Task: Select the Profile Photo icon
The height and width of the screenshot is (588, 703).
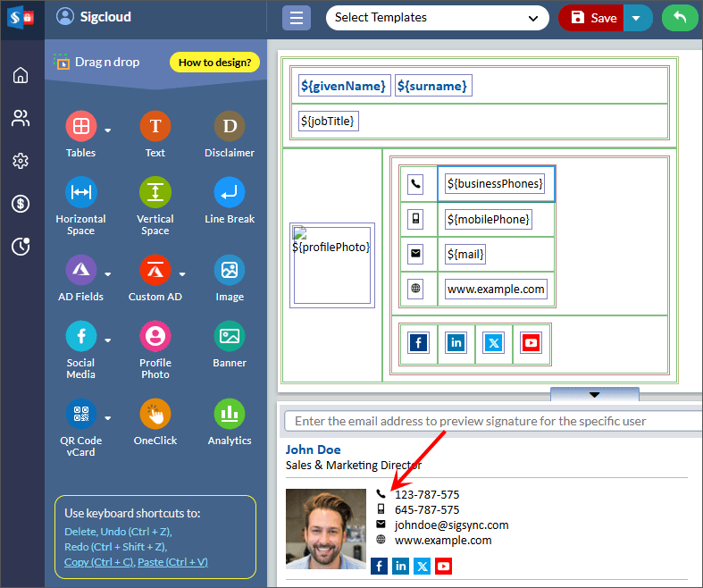Action: (155, 337)
